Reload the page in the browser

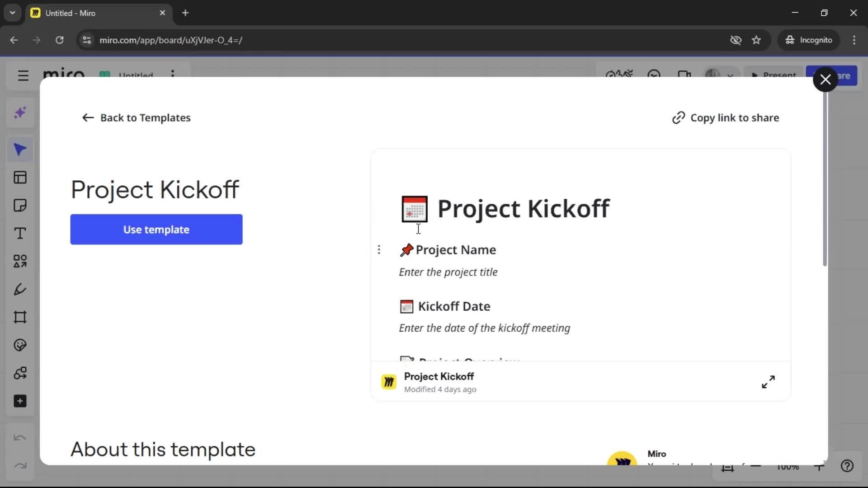point(59,40)
